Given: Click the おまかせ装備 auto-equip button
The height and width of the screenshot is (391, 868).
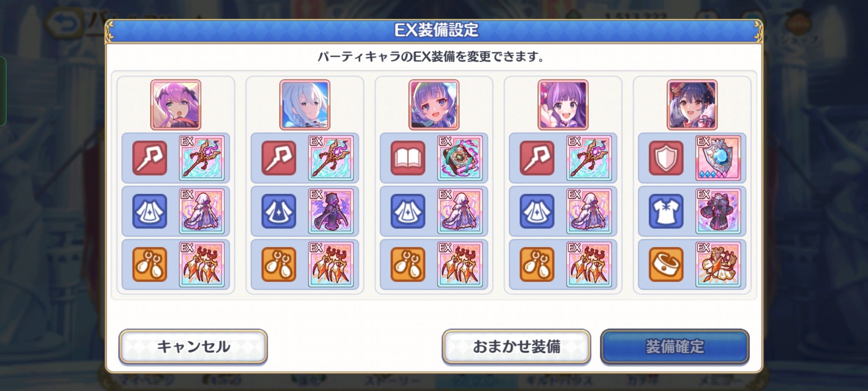Looking at the screenshot, I should [x=516, y=347].
